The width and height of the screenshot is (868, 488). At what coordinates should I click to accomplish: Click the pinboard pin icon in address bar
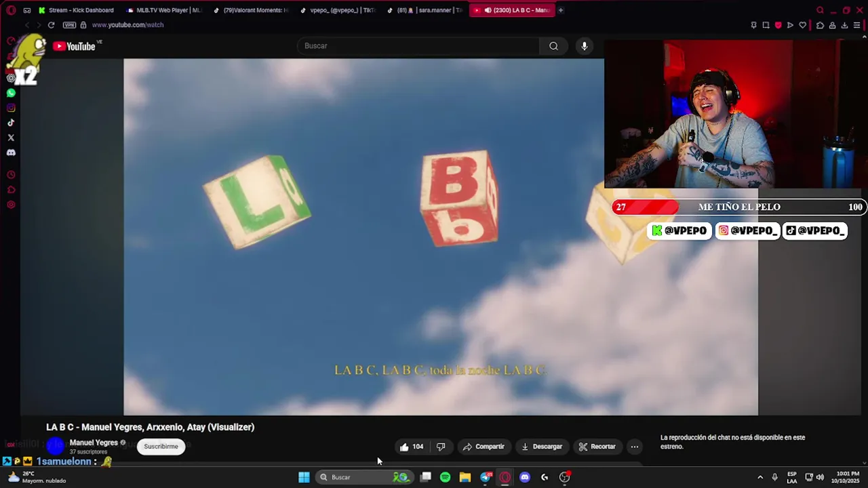(753, 25)
